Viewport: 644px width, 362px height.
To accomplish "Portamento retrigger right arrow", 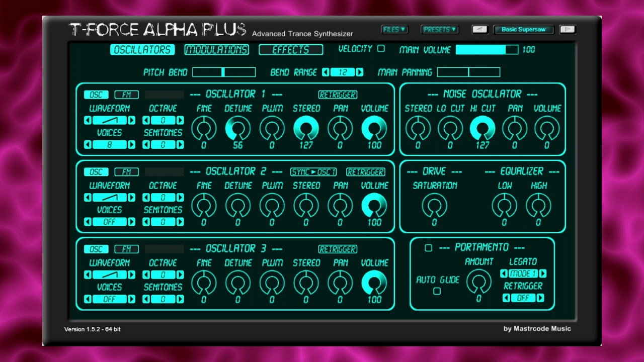I will [540, 298].
